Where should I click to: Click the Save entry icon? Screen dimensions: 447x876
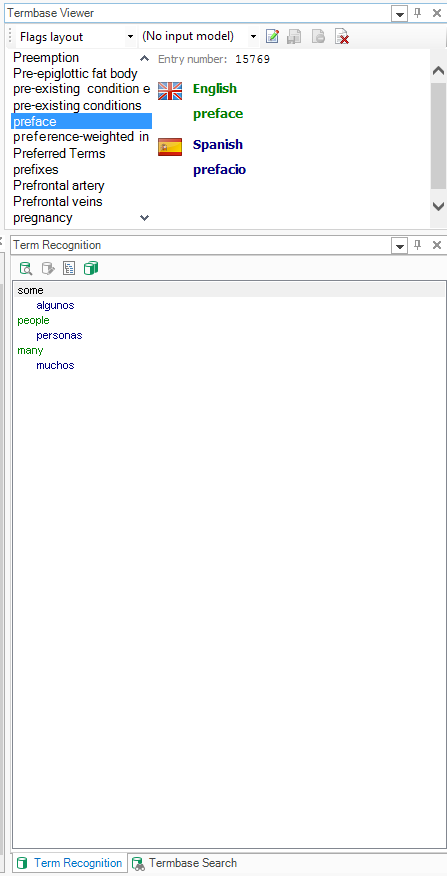(x=294, y=37)
